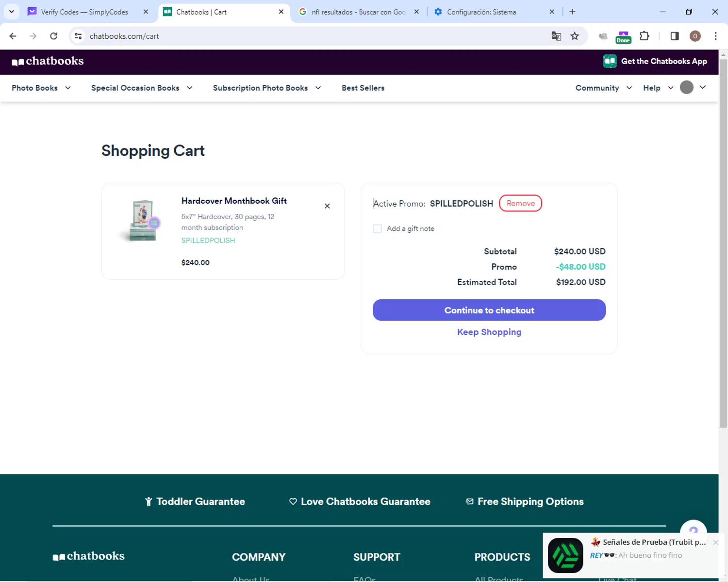The height and width of the screenshot is (582, 728).
Task: Click Continue to checkout
Action: [489, 310]
